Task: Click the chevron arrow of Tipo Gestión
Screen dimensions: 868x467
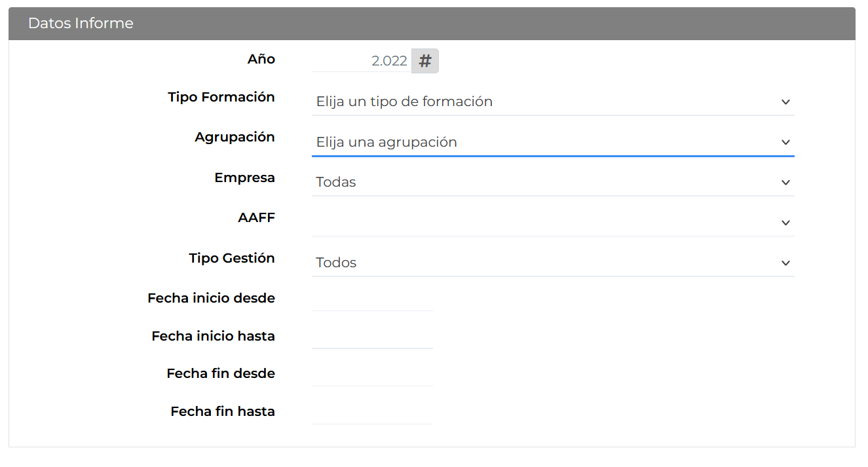Action: tap(785, 263)
